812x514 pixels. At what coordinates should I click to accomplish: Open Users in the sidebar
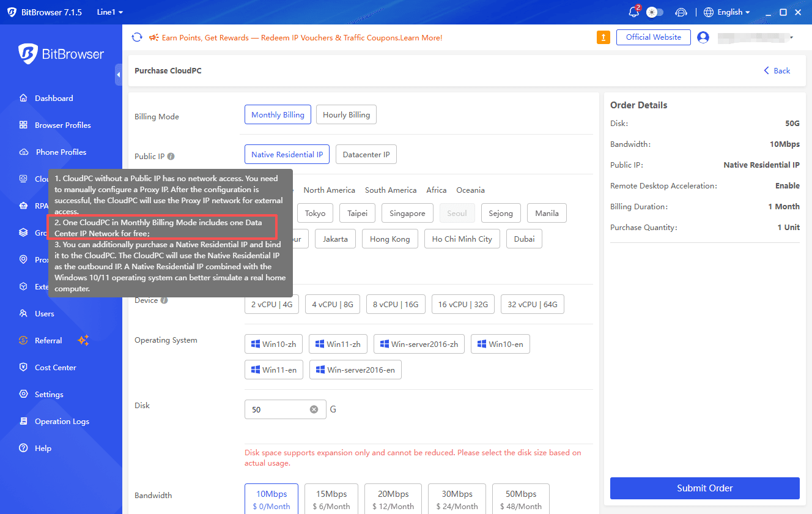tap(44, 313)
